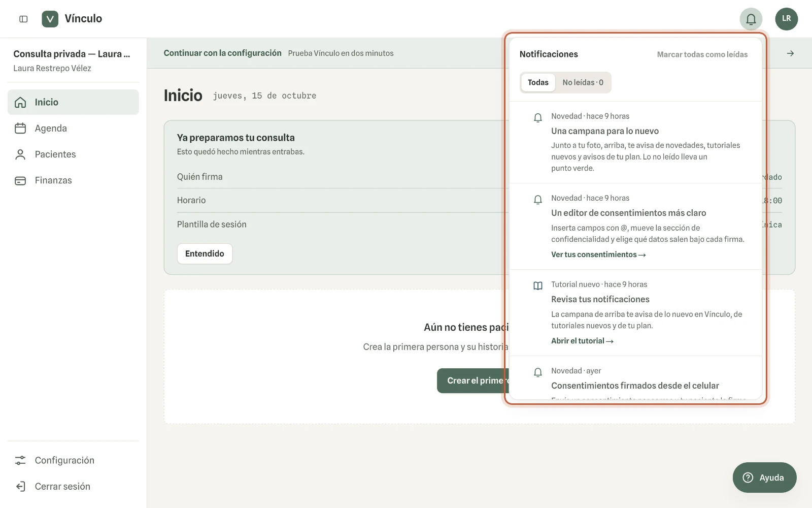Open Pacientes in the sidebar
Viewport: 812px width, 508px height.
click(x=73, y=154)
